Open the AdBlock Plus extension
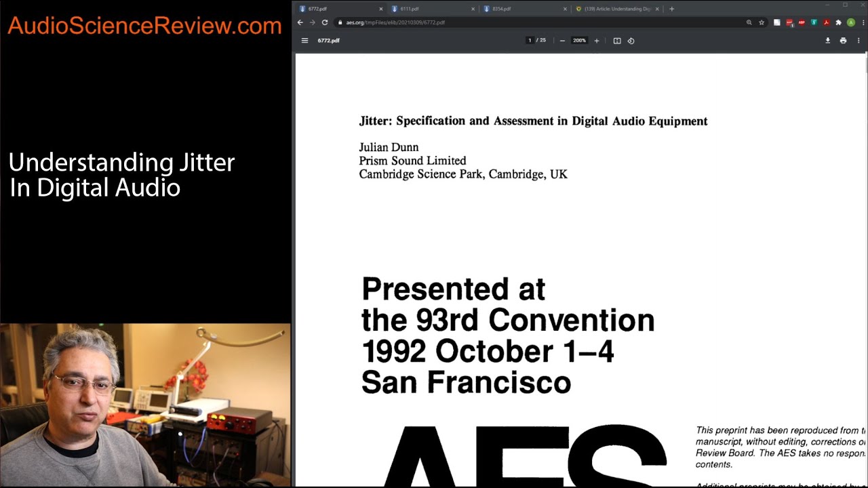This screenshot has height=488, width=868. point(802,22)
